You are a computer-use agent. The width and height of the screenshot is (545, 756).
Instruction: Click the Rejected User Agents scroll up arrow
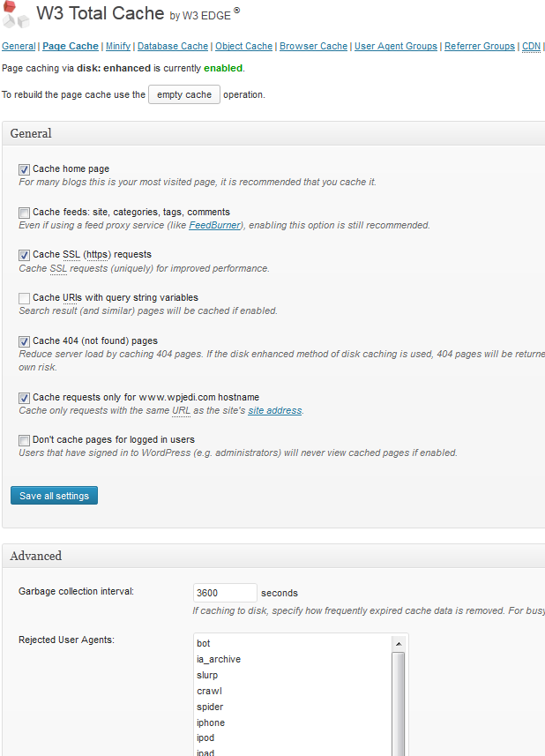pyautogui.click(x=399, y=644)
